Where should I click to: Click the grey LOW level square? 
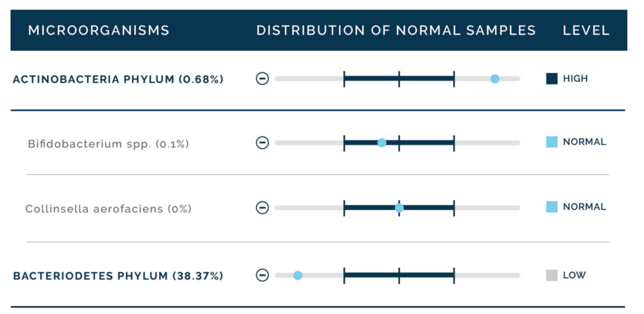(552, 275)
